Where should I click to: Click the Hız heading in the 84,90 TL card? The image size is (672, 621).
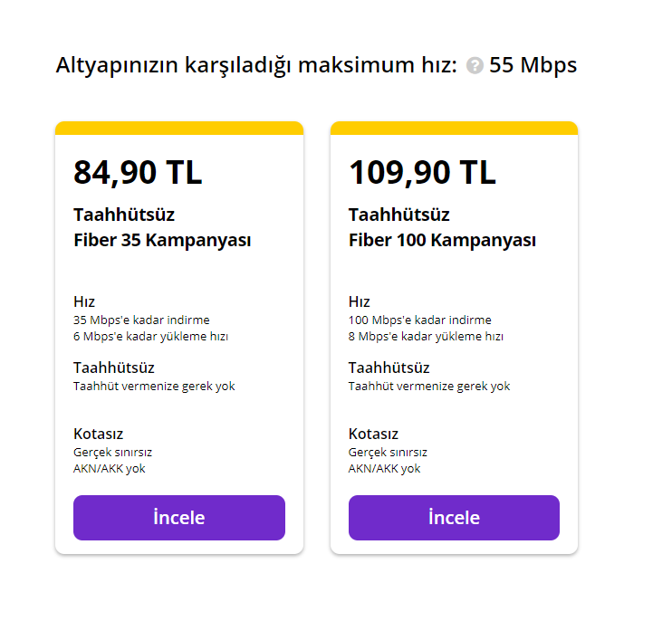tap(84, 301)
